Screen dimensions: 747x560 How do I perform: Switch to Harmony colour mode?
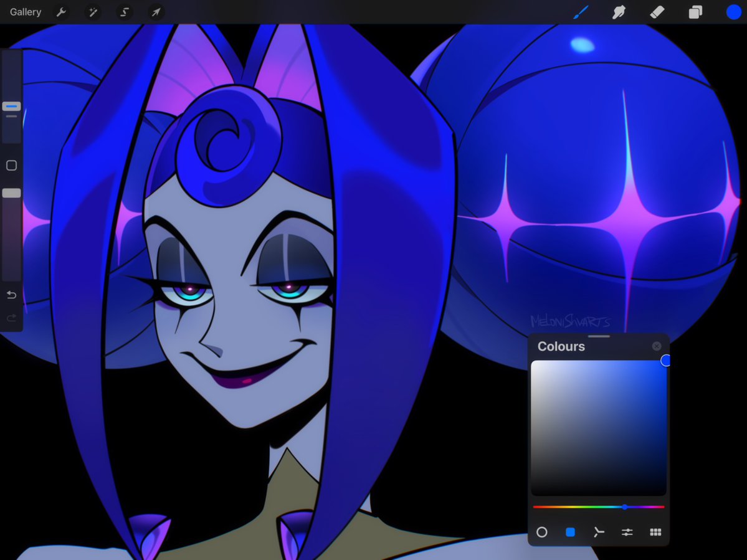click(x=599, y=532)
